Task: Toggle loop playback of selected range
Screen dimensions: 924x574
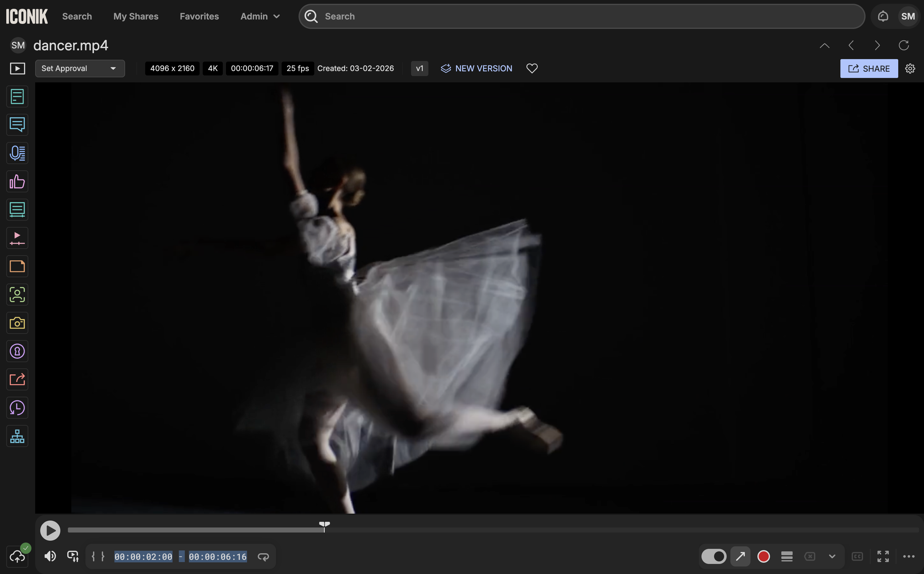Action: [263, 556]
